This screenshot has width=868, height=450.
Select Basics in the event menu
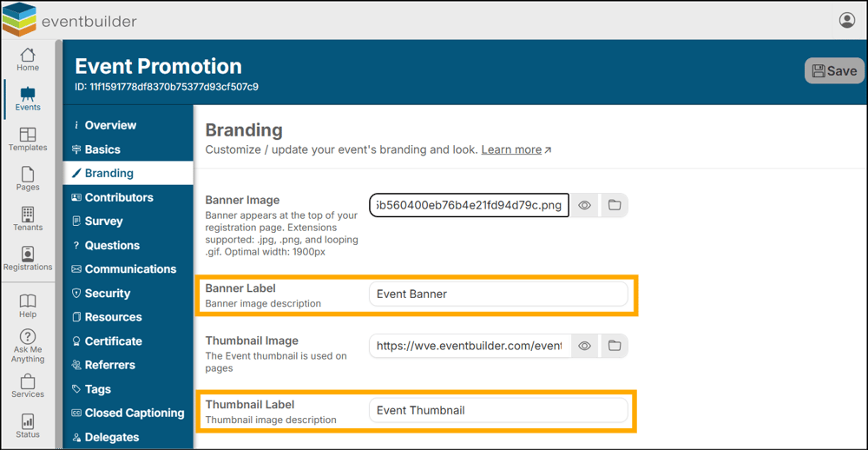click(x=128, y=149)
